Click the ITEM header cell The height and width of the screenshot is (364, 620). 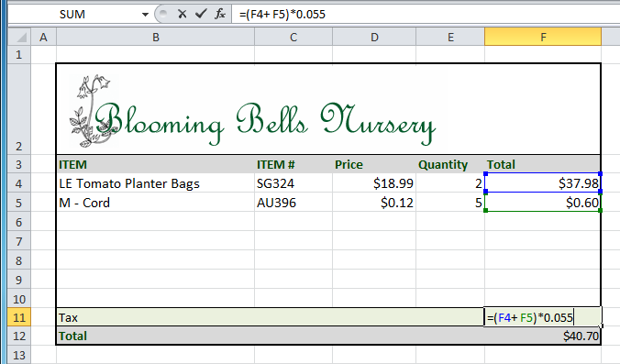(x=156, y=164)
